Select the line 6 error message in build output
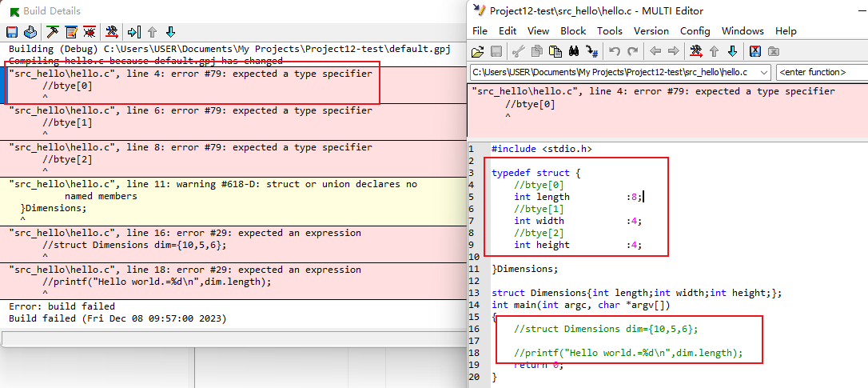Screen dimensions: 868x388 (190, 110)
